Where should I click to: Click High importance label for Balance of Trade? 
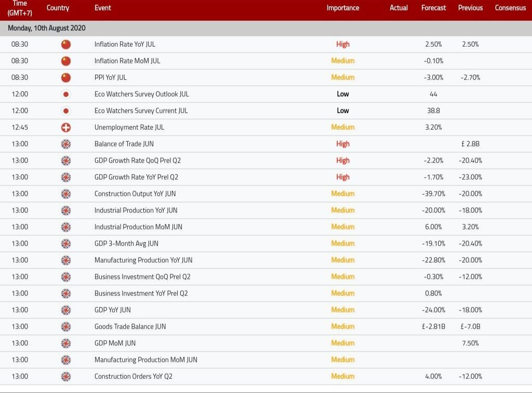coord(342,144)
